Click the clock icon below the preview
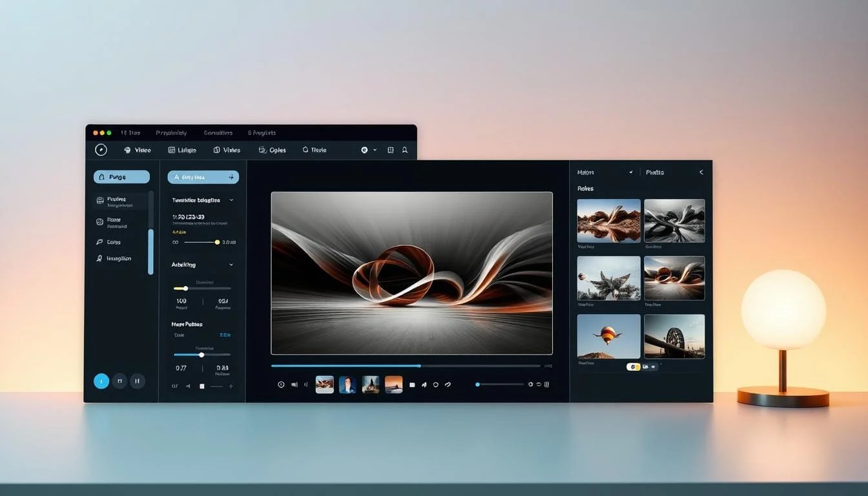 click(281, 384)
